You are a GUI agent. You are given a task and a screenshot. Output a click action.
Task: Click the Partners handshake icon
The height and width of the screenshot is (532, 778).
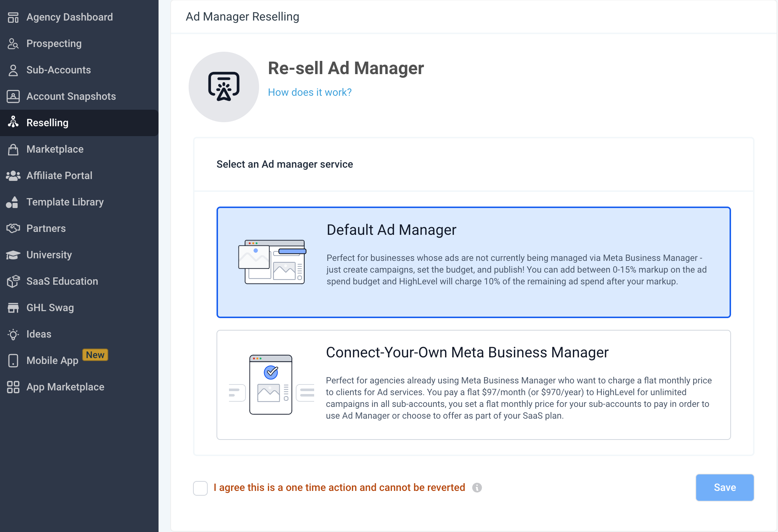pyautogui.click(x=13, y=229)
